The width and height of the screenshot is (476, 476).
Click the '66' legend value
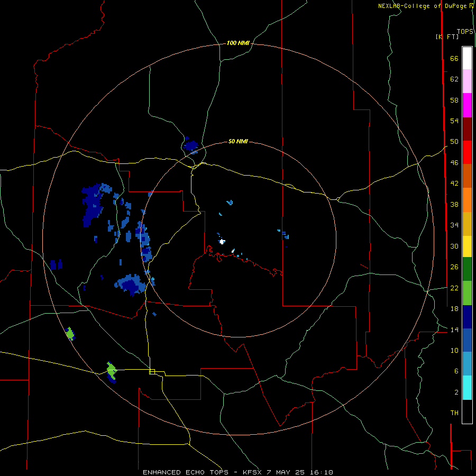point(454,58)
